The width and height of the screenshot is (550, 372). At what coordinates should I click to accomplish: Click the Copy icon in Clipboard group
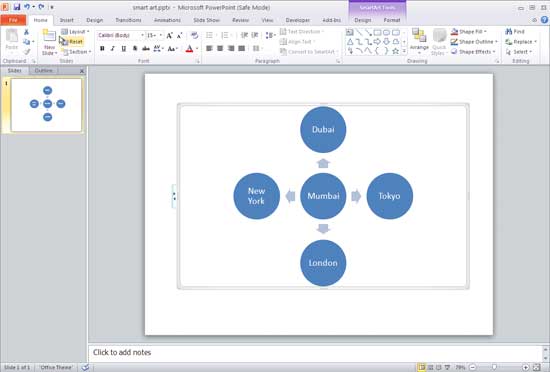coord(26,42)
